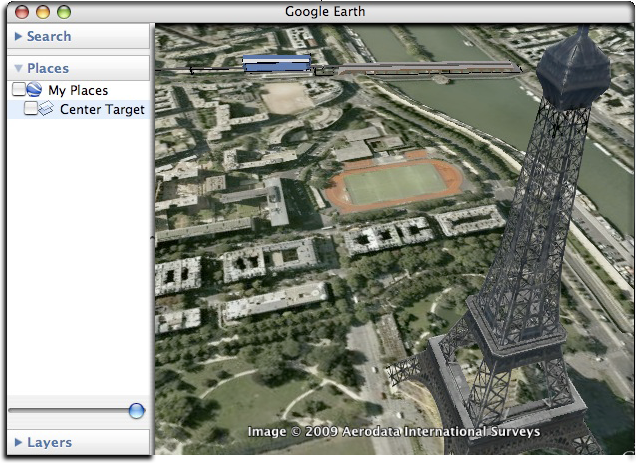The width and height of the screenshot is (636, 463).
Task: Click the stadium running track in map
Action: coord(393,184)
